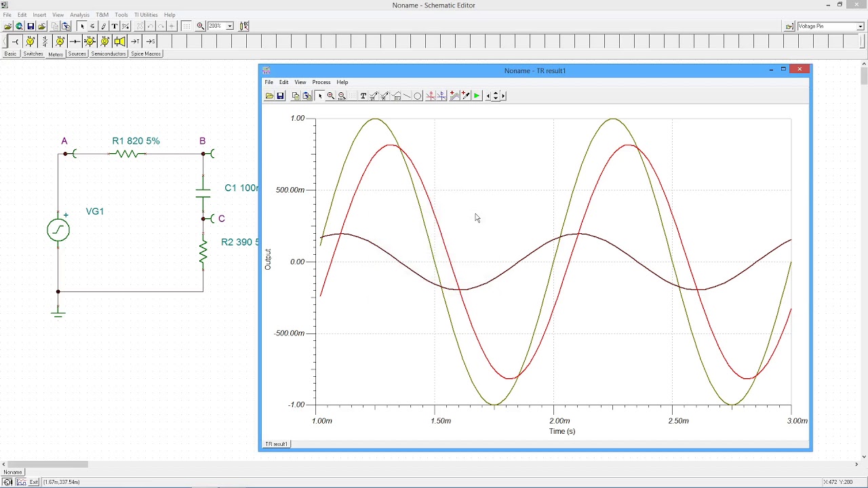
Task: Activate cursor A in TR result window
Action: pyautogui.click(x=430, y=96)
